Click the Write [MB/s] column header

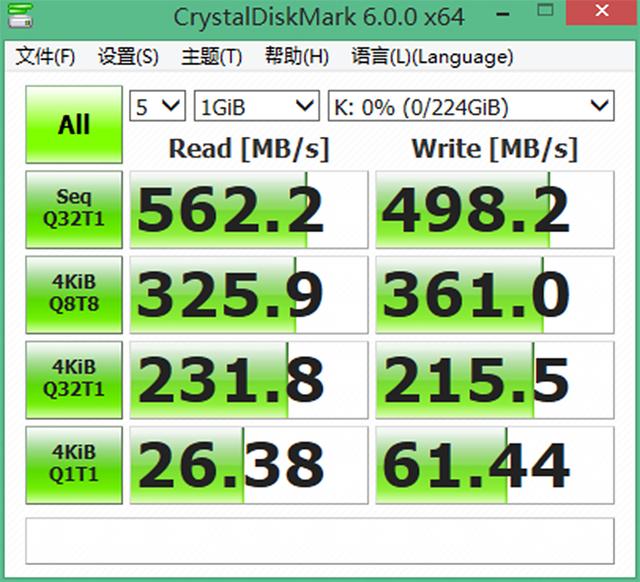pos(495,149)
